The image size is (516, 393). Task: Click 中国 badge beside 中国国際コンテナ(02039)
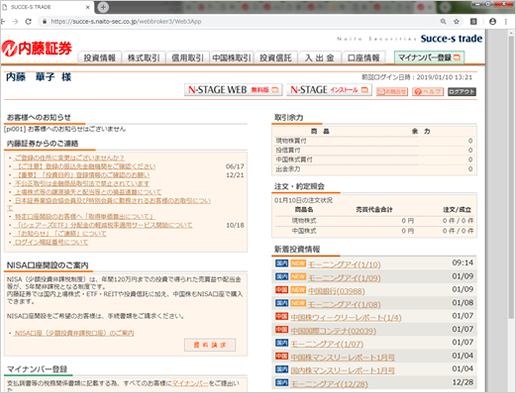(282, 330)
